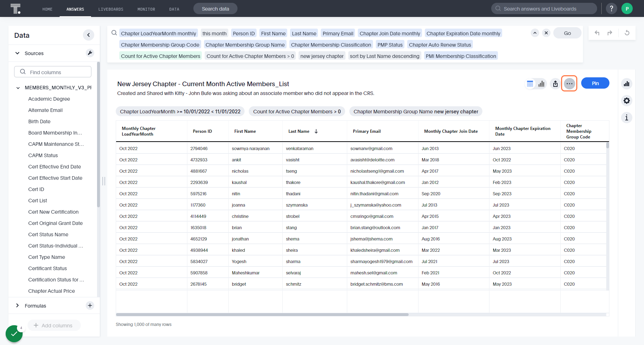Image resolution: width=644 pixels, height=345 pixels.
Task: Sort by the Last Name descending arrow
Action: [x=316, y=131]
